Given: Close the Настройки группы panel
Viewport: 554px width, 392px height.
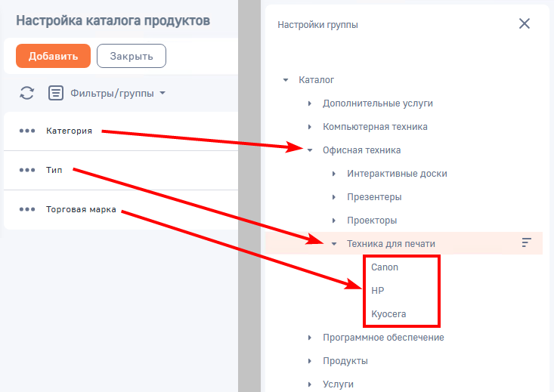Looking at the screenshot, I should (525, 23).
